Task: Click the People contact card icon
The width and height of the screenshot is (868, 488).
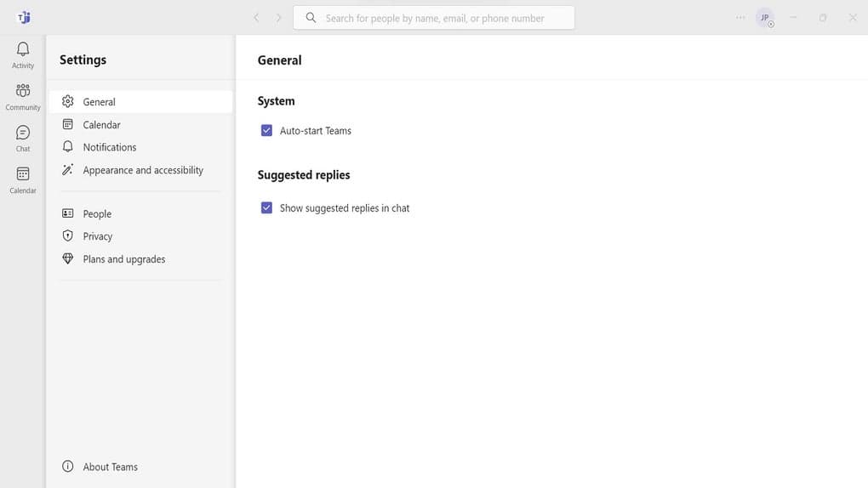Action: click(x=67, y=213)
